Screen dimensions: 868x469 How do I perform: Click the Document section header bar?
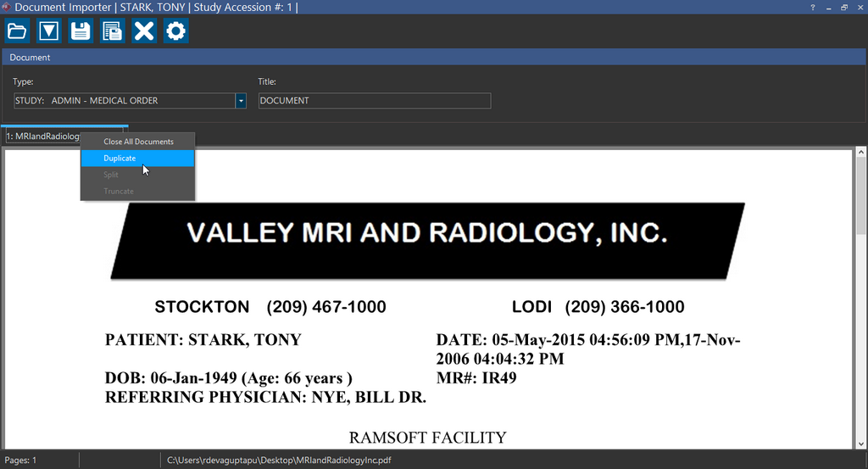434,58
